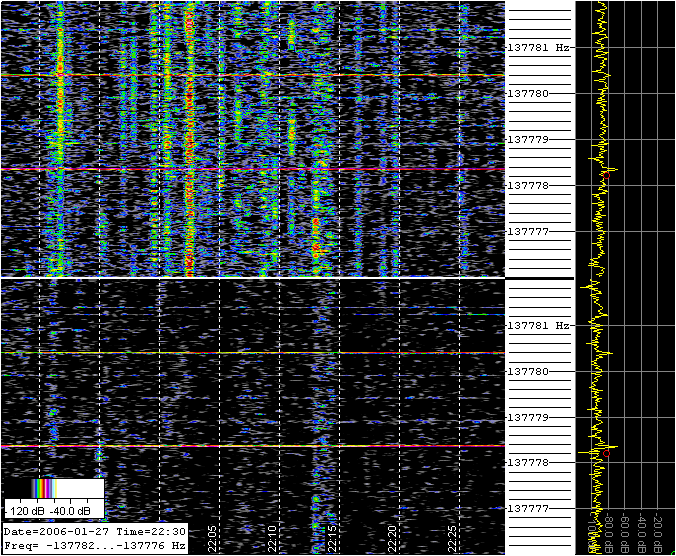Select the "Date=2006-01-27" text
Screen dimensions: 676x556
pos(56,531)
